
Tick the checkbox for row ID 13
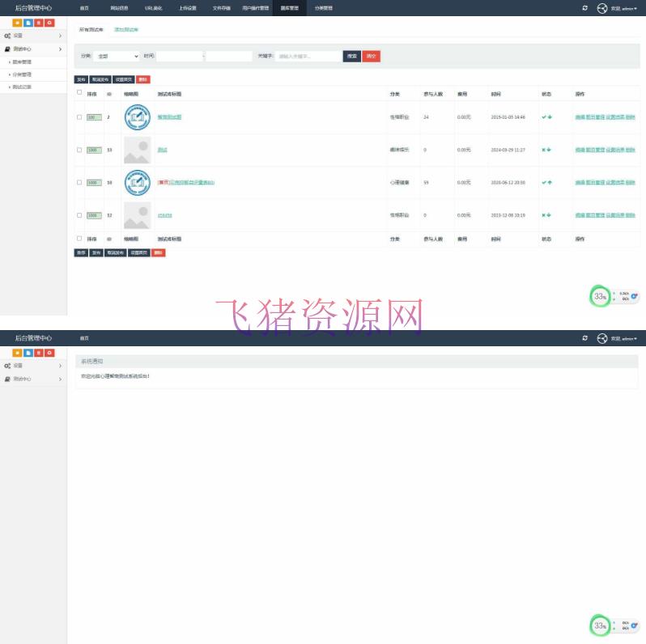tap(79, 150)
